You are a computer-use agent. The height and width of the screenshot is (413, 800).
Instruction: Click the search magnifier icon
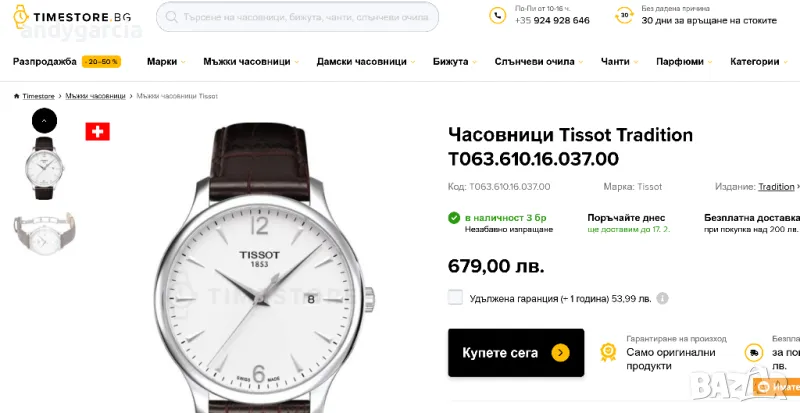[x=173, y=17]
